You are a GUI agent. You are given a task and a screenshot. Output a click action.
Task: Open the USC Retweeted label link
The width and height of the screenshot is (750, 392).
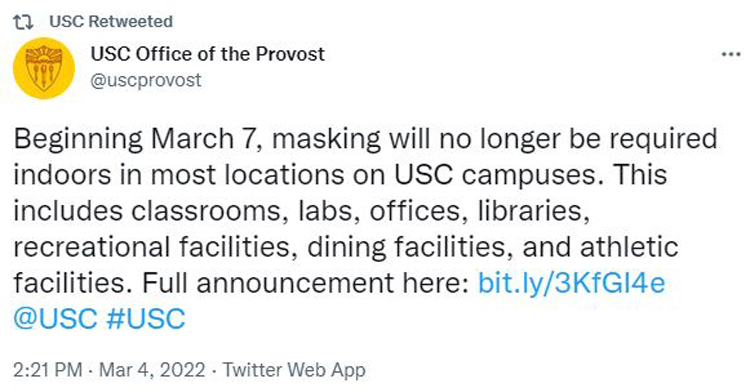111,22
